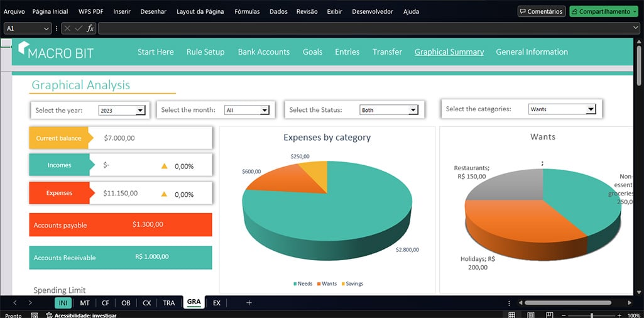The height and width of the screenshot is (318, 644).
Task: Click the Comentários button
Action: pos(541,11)
